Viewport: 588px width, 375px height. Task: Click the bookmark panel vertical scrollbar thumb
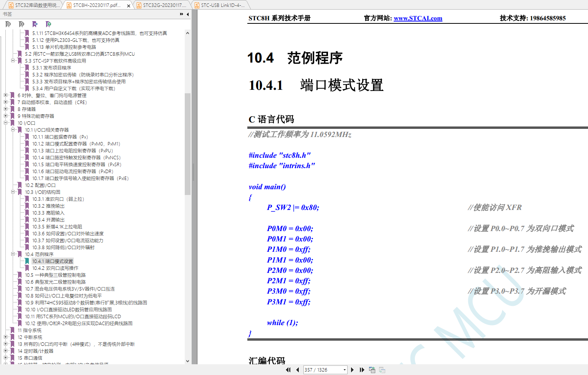point(187,144)
